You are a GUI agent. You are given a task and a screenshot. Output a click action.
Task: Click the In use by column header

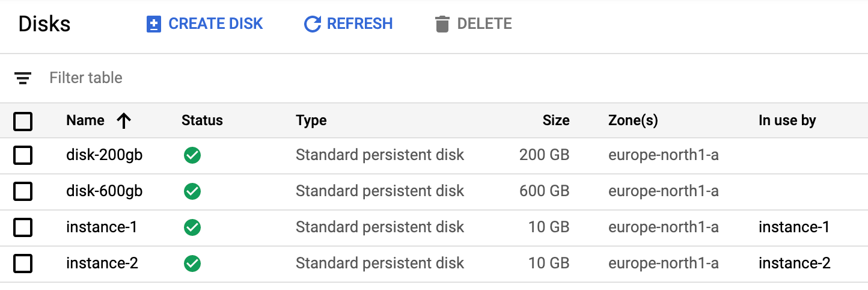[x=787, y=120]
